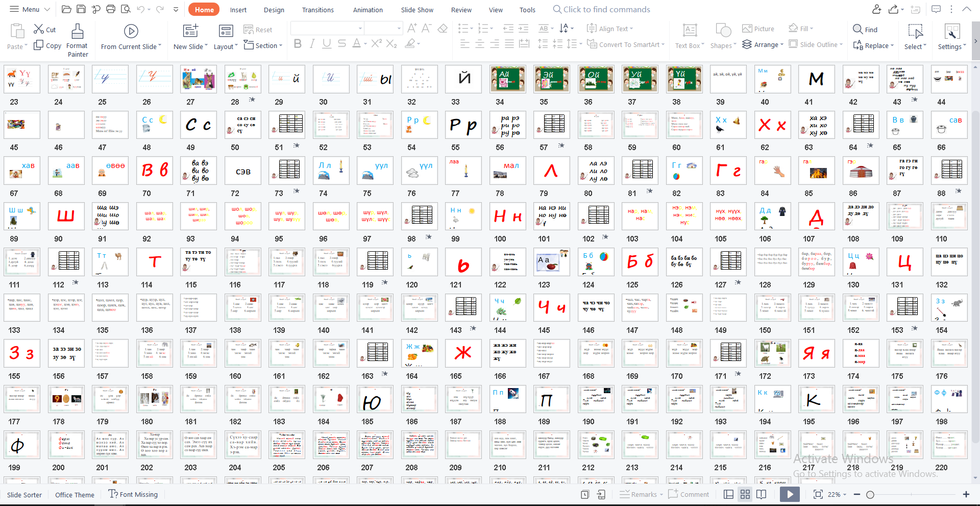This screenshot has height=506, width=980.
Task: Toggle Underline formatting
Action: pyautogui.click(x=326, y=43)
